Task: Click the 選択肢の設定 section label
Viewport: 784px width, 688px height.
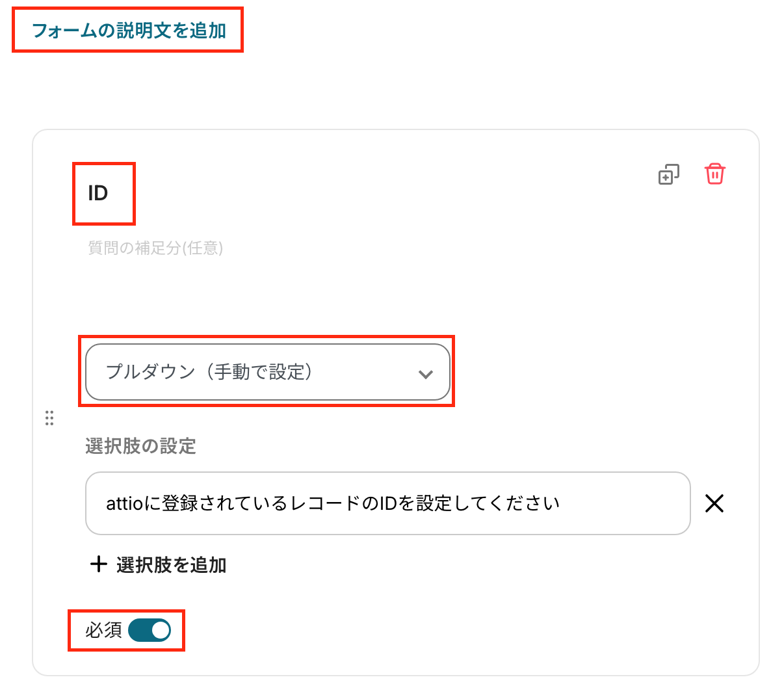Action: point(140,446)
